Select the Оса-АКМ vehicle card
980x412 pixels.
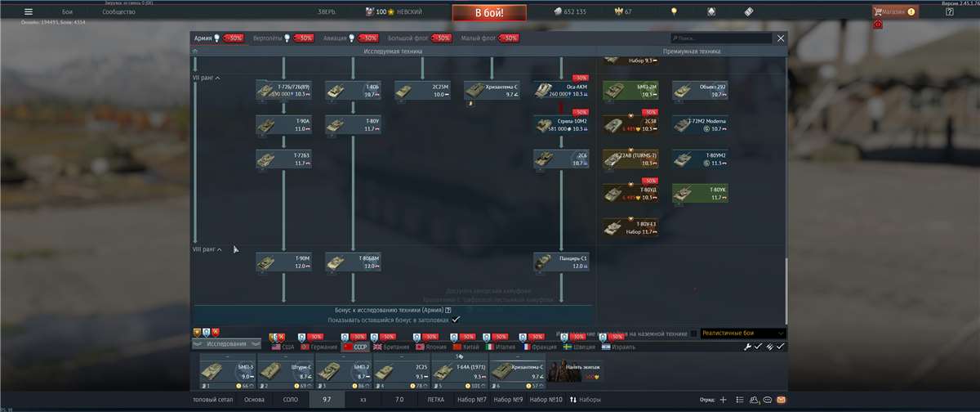pyautogui.click(x=561, y=90)
